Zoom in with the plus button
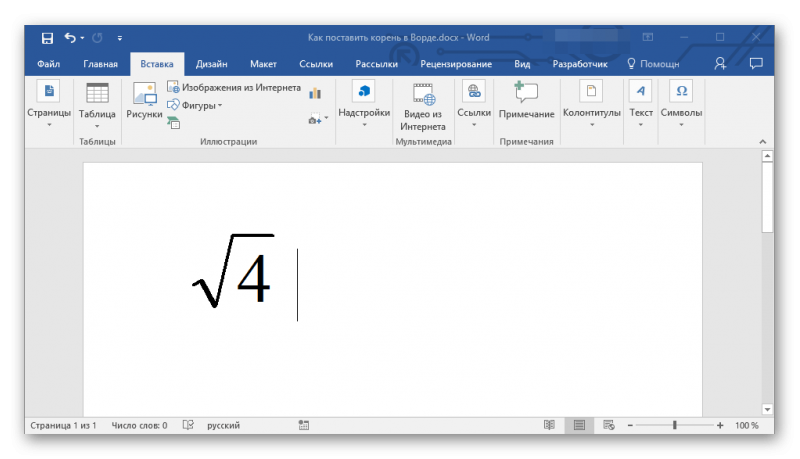Viewport: 800px width, 459px height. click(720, 425)
